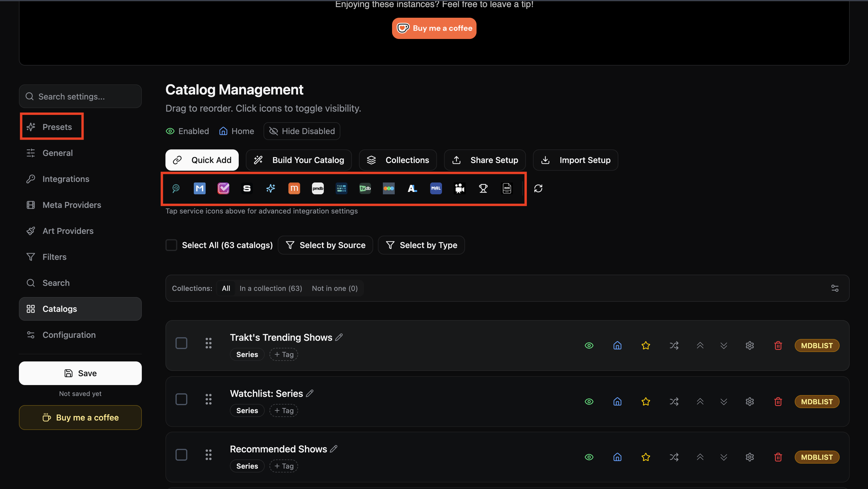
Task: Open the collections filter options slider icon
Action: click(835, 288)
